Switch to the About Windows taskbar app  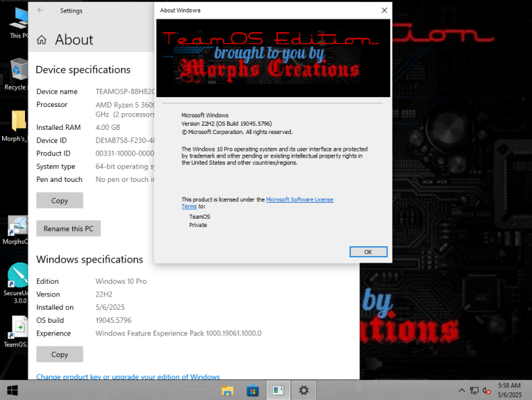point(279,390)
